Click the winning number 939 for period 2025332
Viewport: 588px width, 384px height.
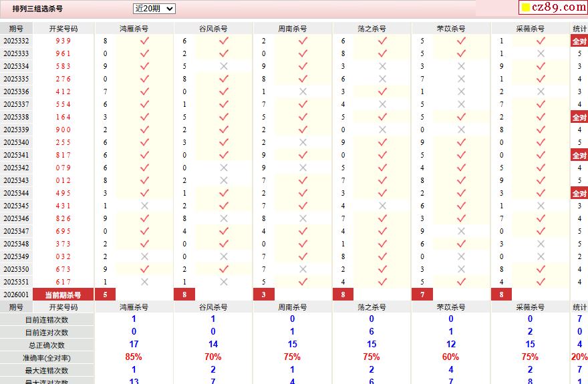click(x=63, y=41)
